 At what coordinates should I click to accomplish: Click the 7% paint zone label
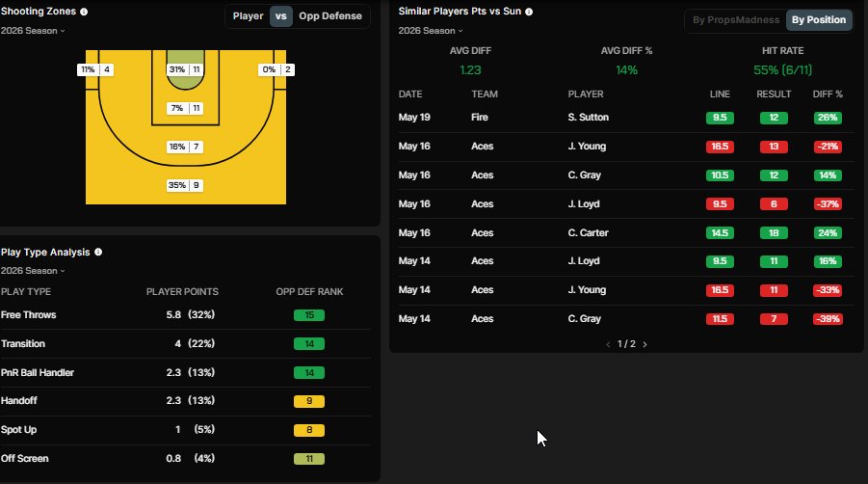coord(185,109)
